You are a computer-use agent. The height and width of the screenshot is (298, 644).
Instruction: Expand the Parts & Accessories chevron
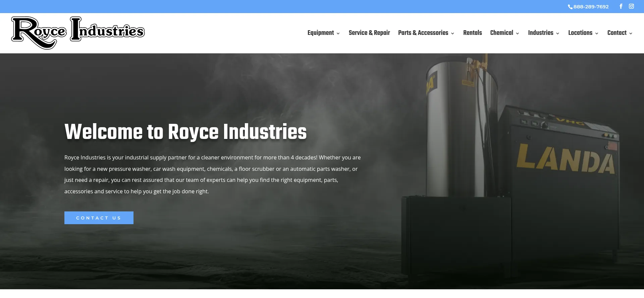452,33
